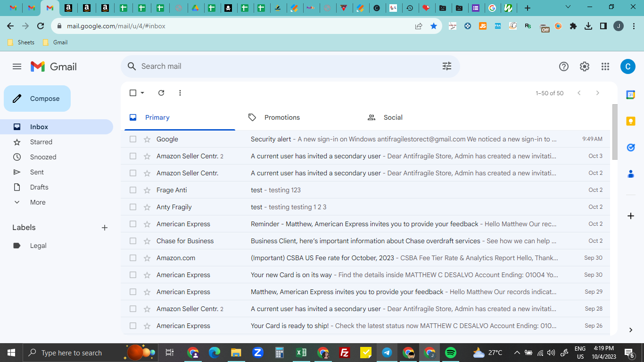Open the Snoozed folder
The image size is (644, 362).
coord(57,157)
